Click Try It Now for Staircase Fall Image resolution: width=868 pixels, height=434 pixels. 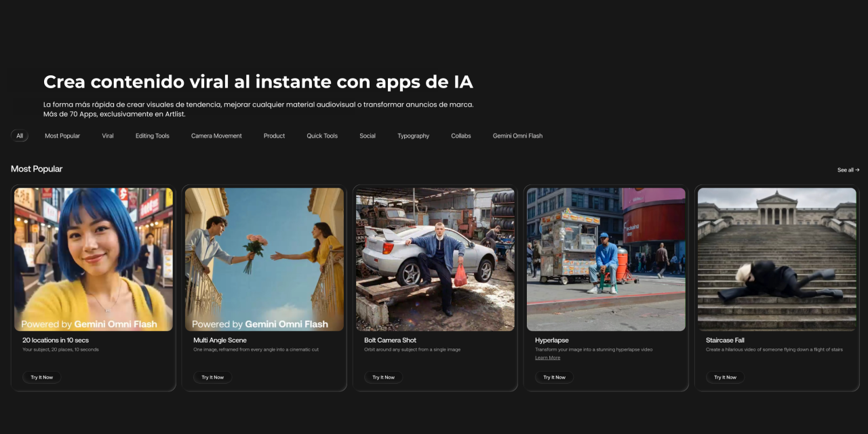tap(725, 377)
